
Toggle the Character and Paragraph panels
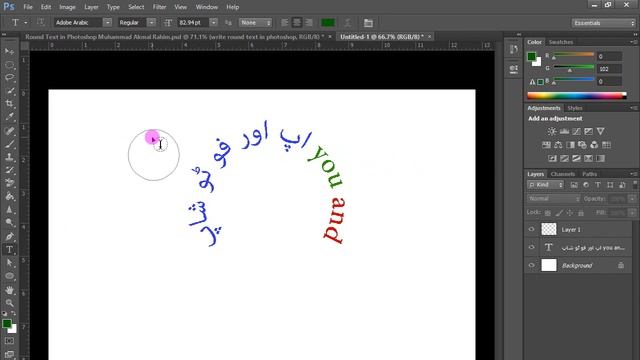click(368, 23)
